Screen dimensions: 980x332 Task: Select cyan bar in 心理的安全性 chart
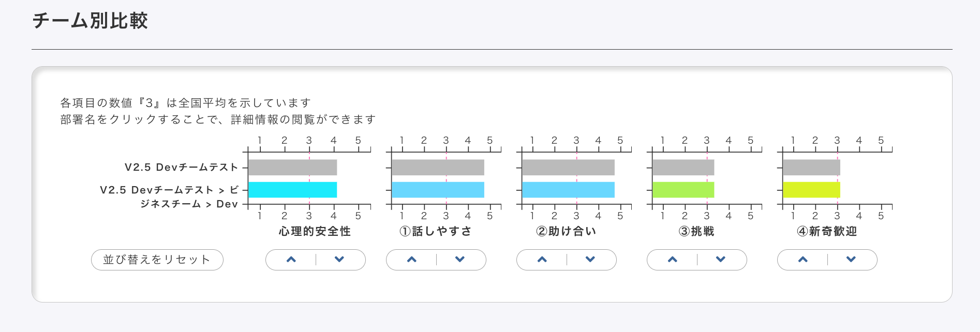[292, 190]
